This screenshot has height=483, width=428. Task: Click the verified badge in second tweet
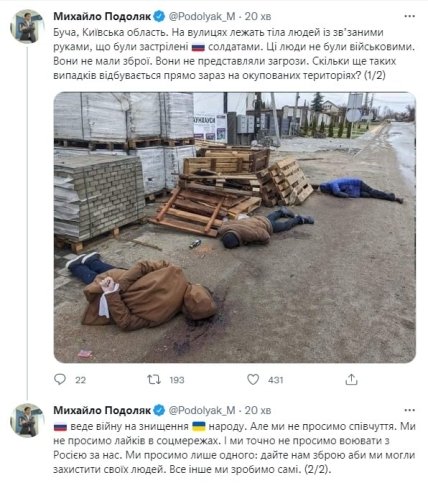click(x=159, y=410)
